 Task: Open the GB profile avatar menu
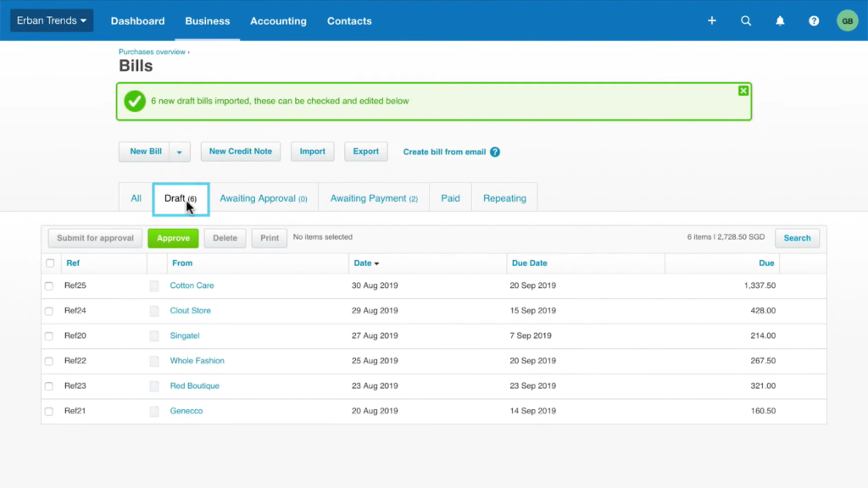(x=847, y=20)
